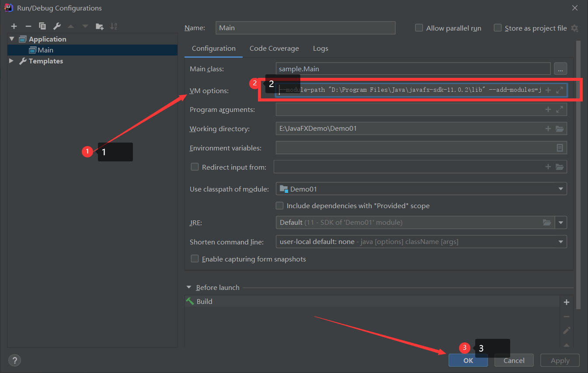
Task: Open JRE dropdown arrow
Action: 561,223
